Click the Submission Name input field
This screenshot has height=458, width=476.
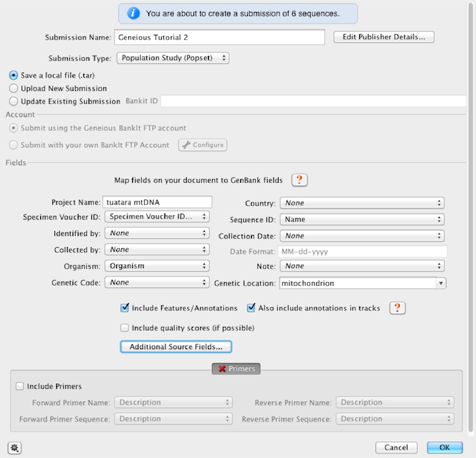point(220,37)
